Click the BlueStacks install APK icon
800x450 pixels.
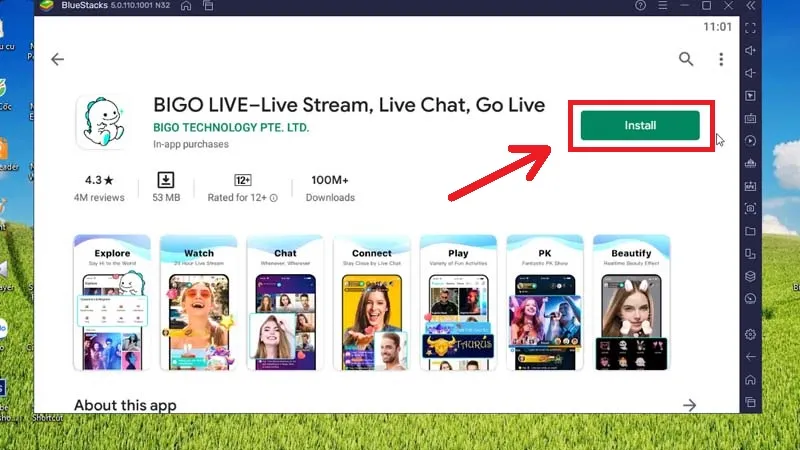[x=750, y=186]
